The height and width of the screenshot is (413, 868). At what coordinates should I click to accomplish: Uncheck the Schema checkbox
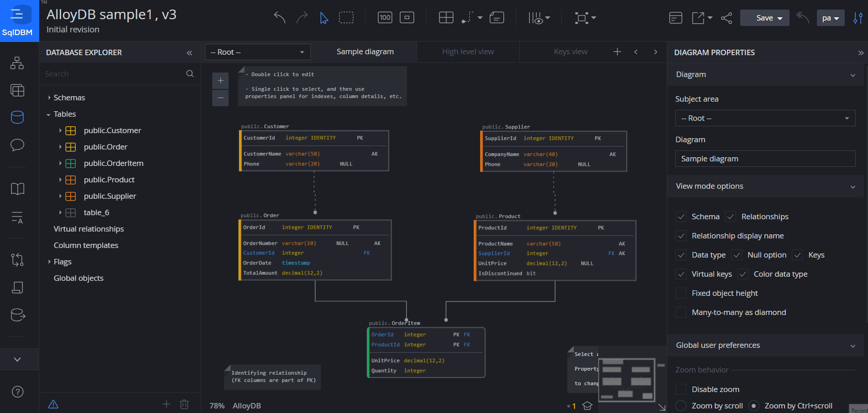pyautogui.click(x=681, y=217)
